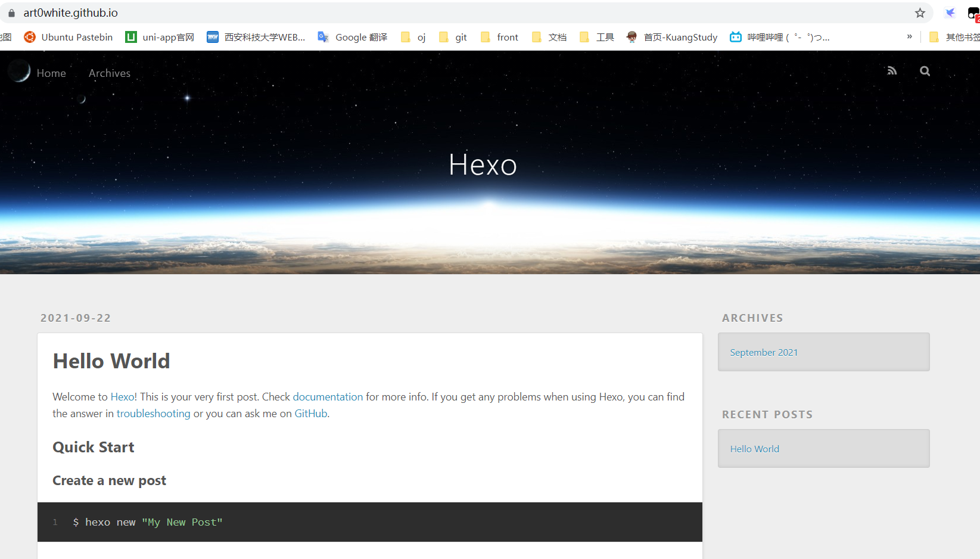Go to Home nav link
Viewport: 980px width, 559px height.
pyautogui.click(x=51, y=73)
